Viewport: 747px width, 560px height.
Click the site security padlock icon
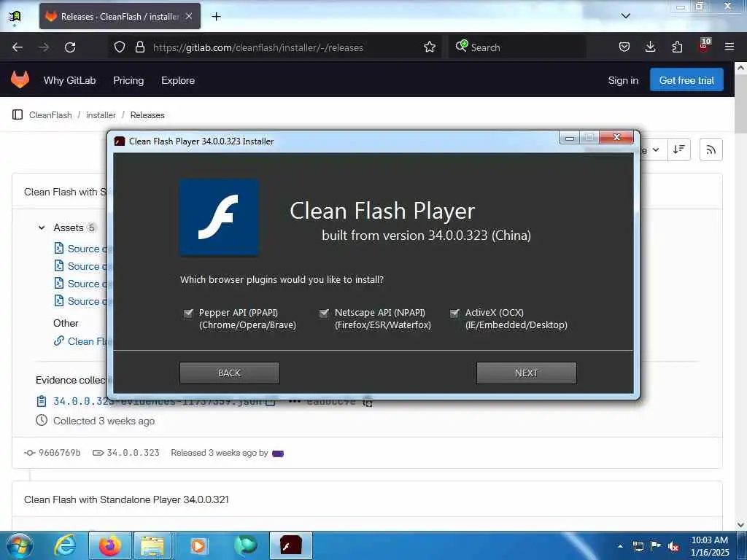tap(139, 47)
